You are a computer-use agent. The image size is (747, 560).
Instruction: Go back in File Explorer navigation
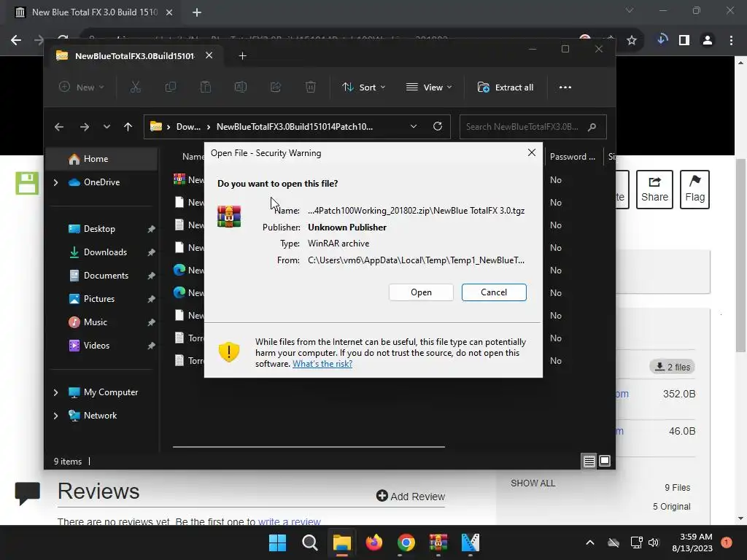tap(59, 127)
